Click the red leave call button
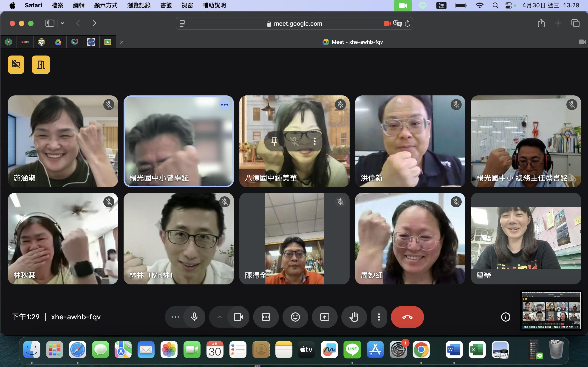Screen dimensions: 588x367 tap(407, 317)
